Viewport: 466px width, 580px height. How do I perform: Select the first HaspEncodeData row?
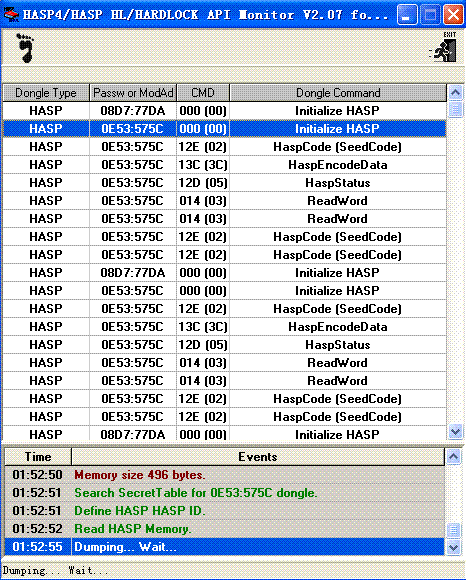224,165
